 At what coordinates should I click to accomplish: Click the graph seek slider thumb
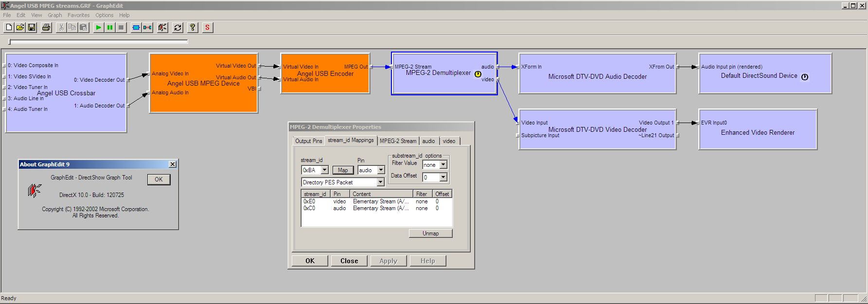9,42
